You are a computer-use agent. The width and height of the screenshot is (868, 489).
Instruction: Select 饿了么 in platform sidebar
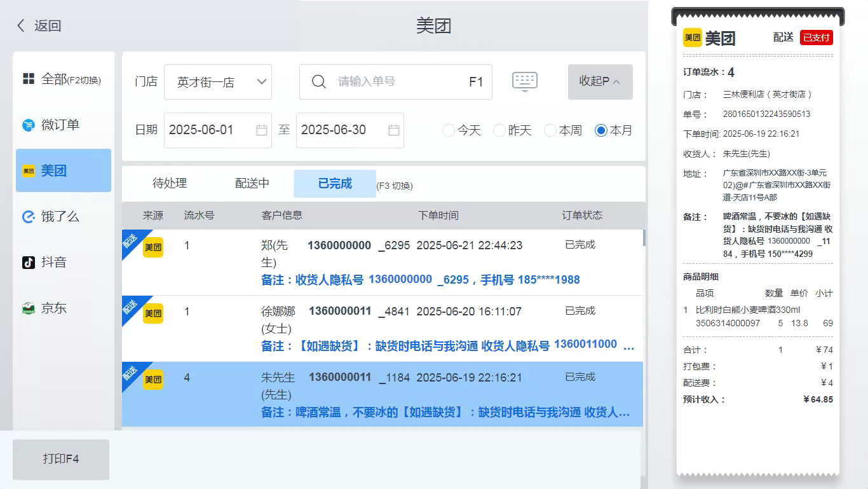64,217
